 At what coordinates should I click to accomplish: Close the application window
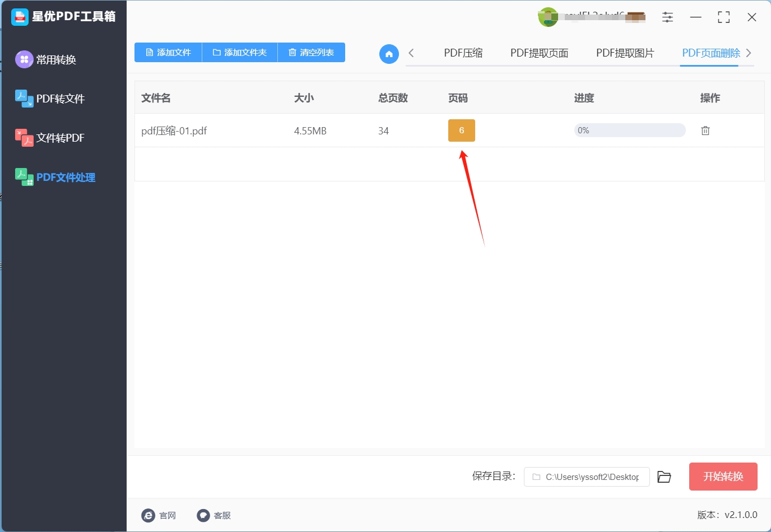pos(752,17)
